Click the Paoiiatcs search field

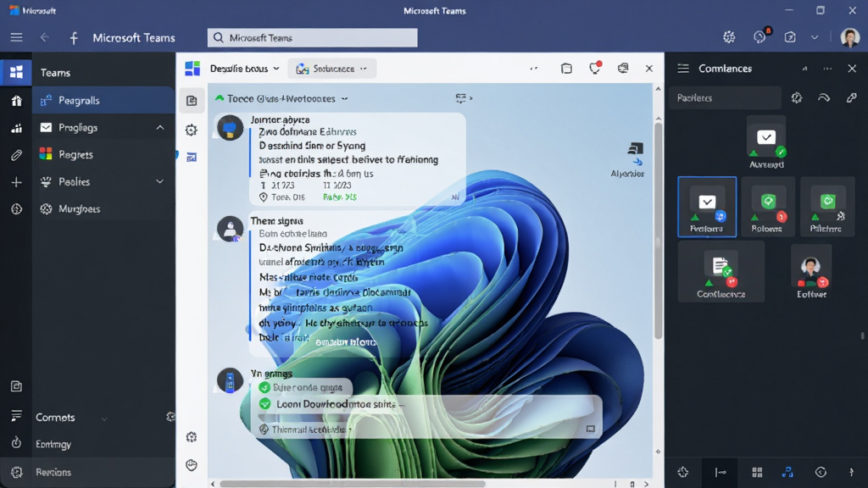point(725,98)
